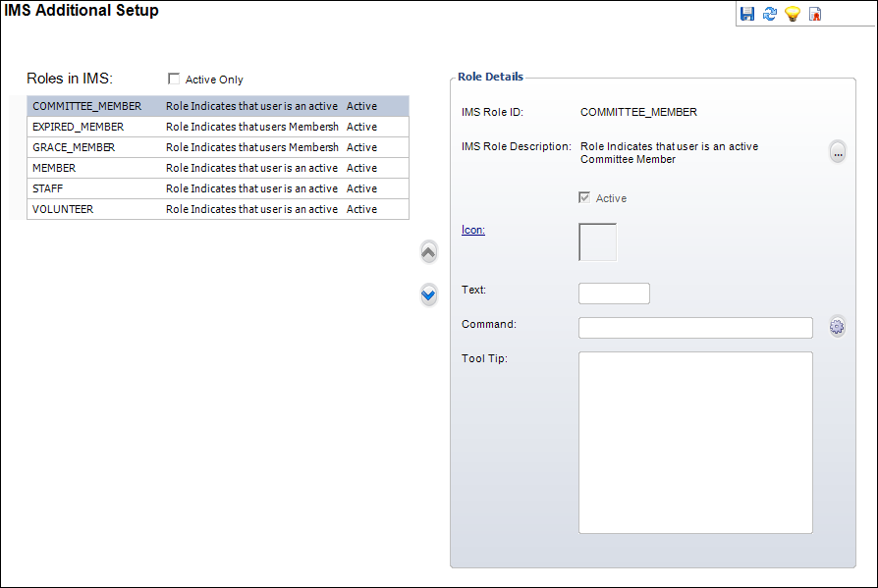This screenshot has width=878, height=588.
Task: Click the Save icon in the toolbar
Action: click(747, 13)
